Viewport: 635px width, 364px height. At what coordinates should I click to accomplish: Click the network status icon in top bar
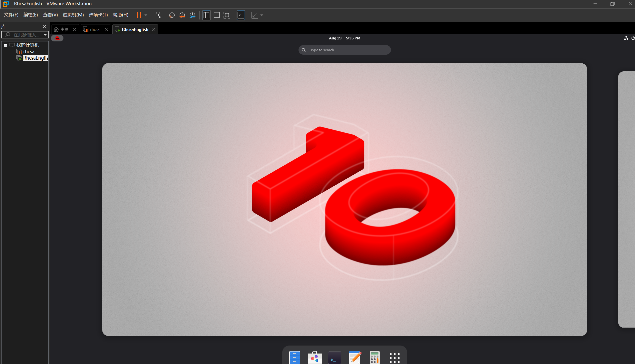pyautogui.click(x=626, y=38)
